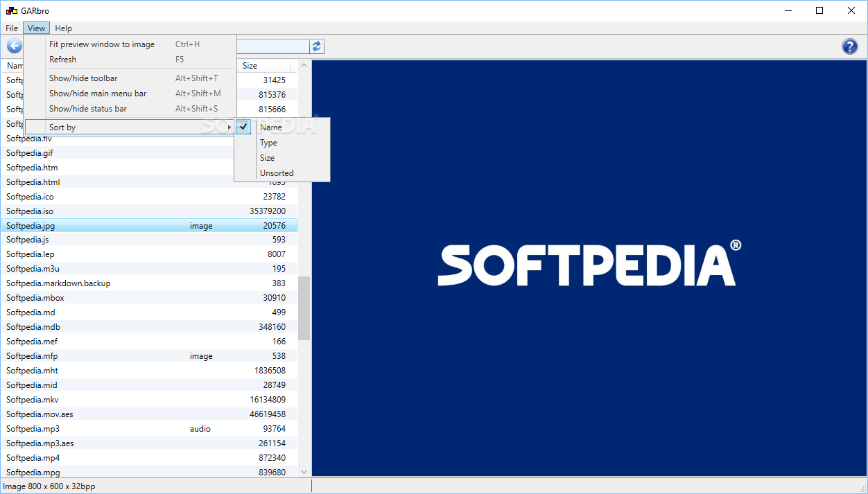Image resolution: width=868 pixels, height=494 pixels.
Task: Open the File menu
Action: click(x=12, y=28)
